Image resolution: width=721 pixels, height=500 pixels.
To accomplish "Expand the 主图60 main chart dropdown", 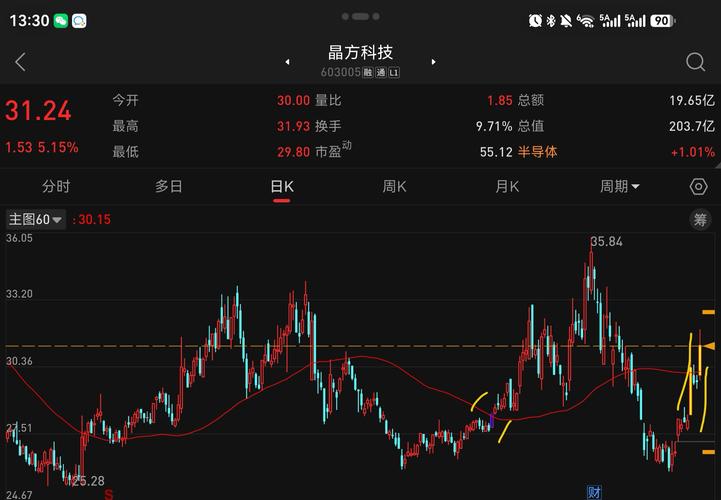I will pos(36,219).
